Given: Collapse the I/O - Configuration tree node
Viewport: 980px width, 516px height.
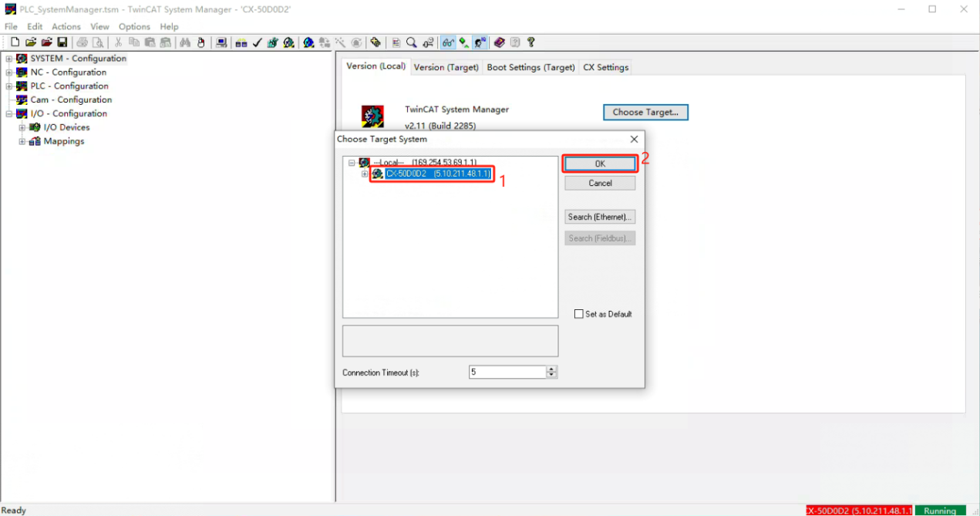Looking at the screenshot, I should coord(9,114).
